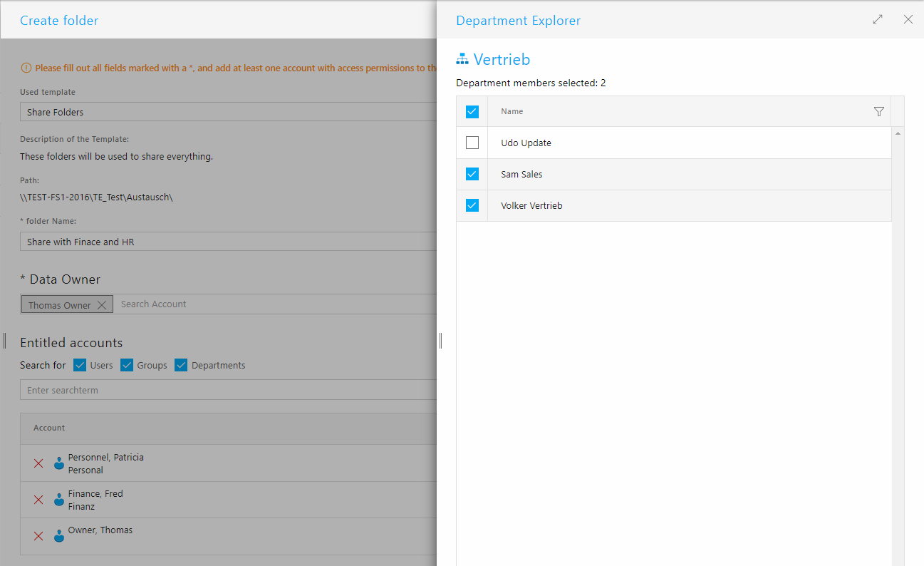The height and width of the screenshot is (566, 924).
Task: Click user icon beside Personnel, Patricia
Action: click(59, 463)
